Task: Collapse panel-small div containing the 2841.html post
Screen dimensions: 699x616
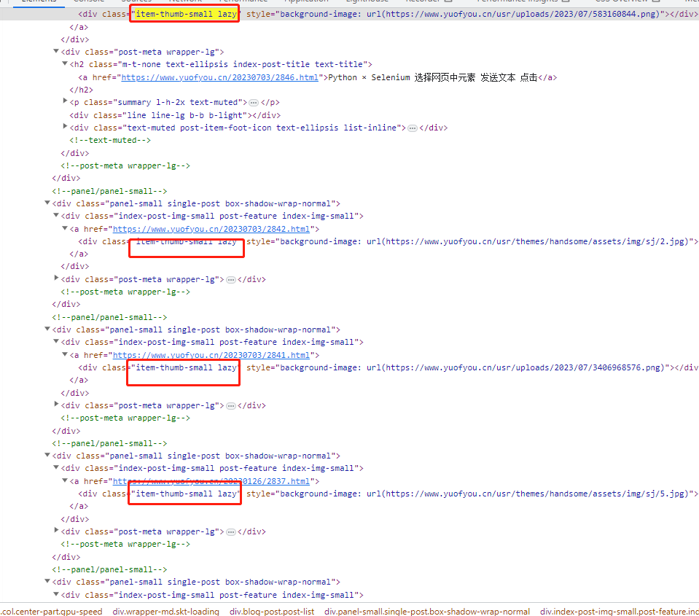Action: point(47,330)
